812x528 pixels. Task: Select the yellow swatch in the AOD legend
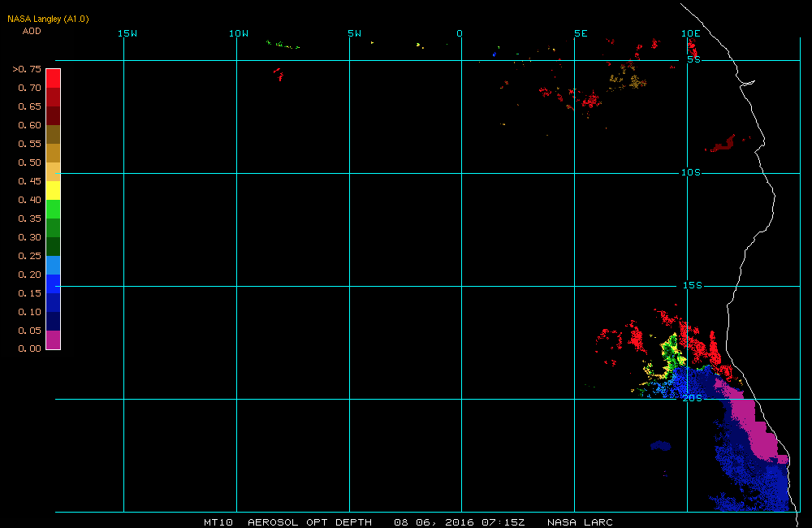tap(53, 190)
